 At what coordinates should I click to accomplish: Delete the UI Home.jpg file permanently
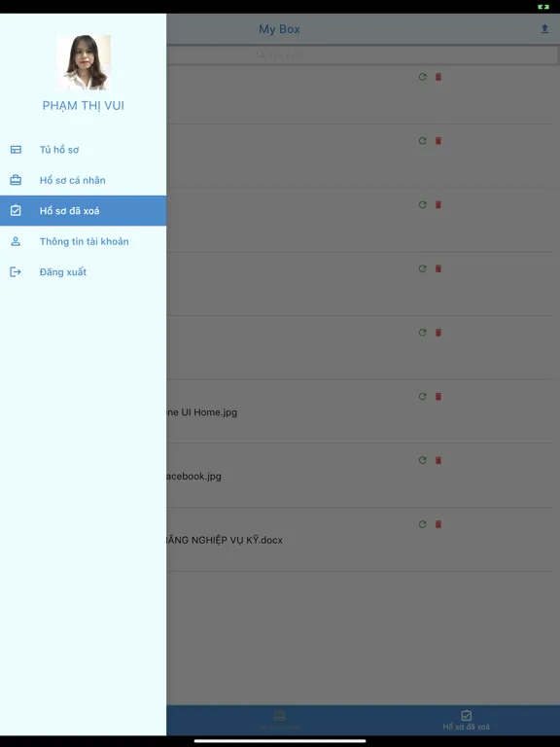[x=438, y=397]
